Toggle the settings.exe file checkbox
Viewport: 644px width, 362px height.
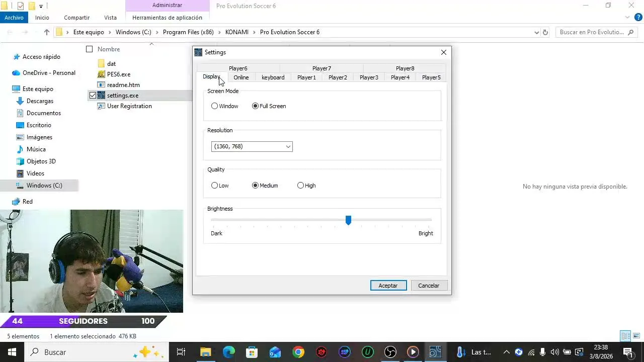coord(93,96)
